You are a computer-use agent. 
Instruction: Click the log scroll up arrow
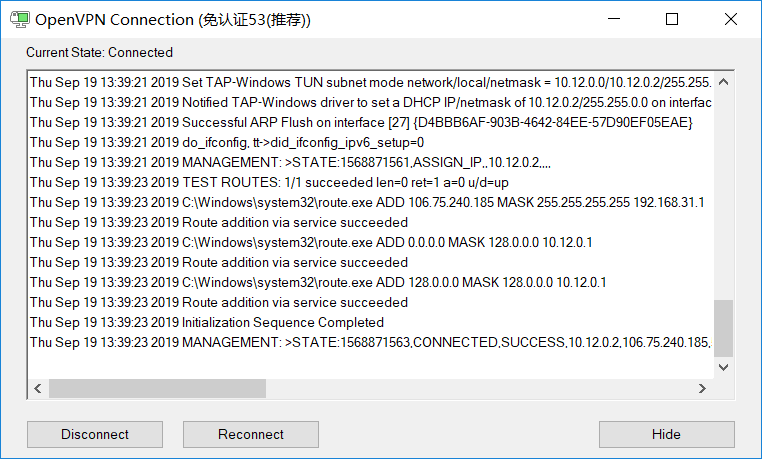723,82
